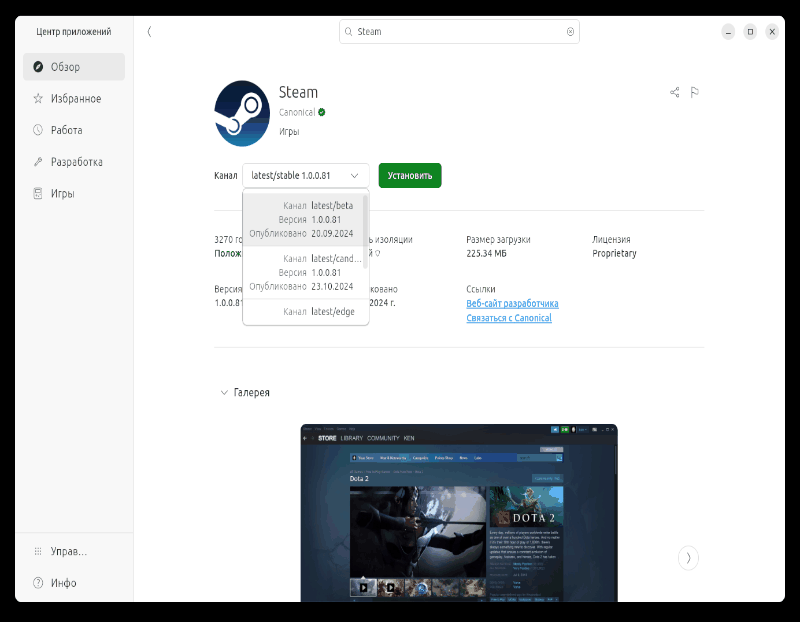Click the star icon beside Избранное
Viewport: 800px width, 622px height.
point(38,98)
